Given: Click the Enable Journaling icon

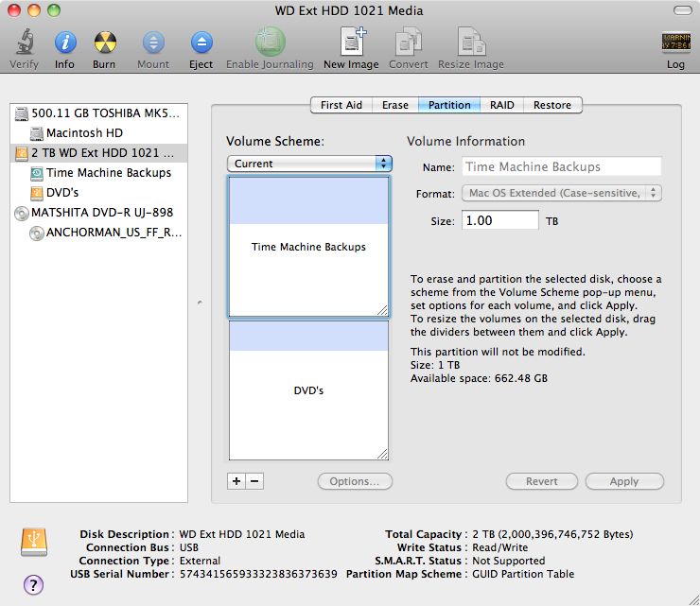Looking at the screenshot, I should tap(271, 42).
